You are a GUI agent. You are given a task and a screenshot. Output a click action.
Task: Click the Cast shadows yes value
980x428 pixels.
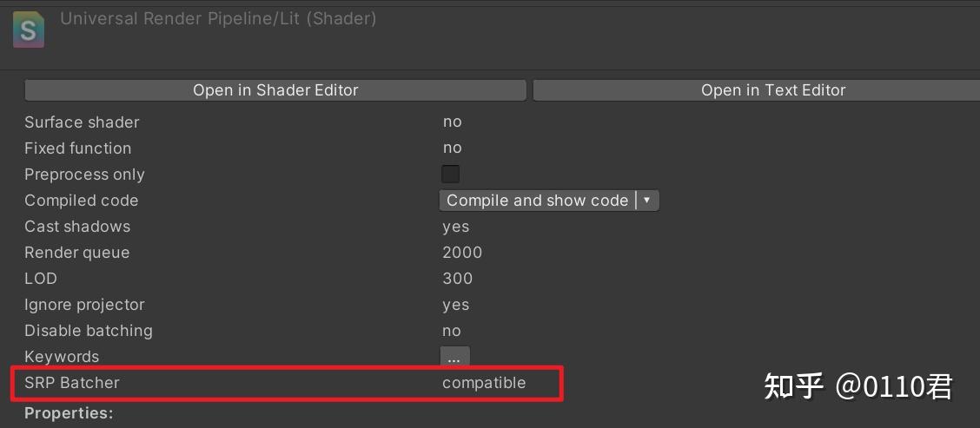(455, 227)
